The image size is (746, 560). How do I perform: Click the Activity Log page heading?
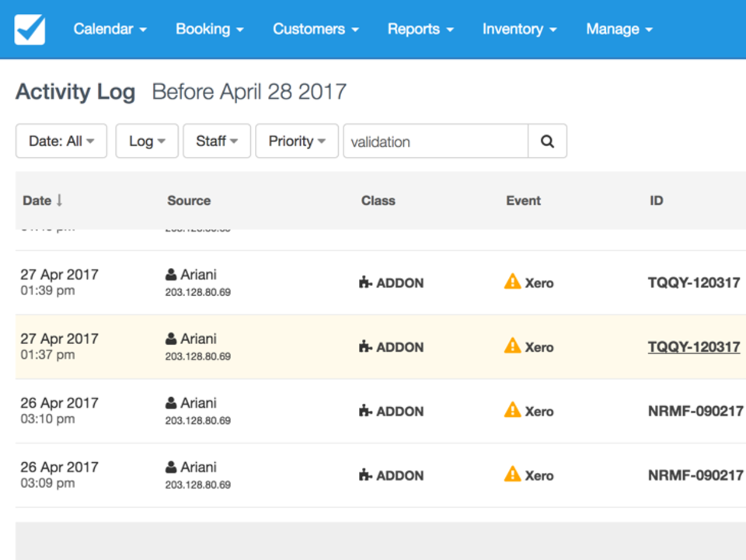[x=75, y=92]
